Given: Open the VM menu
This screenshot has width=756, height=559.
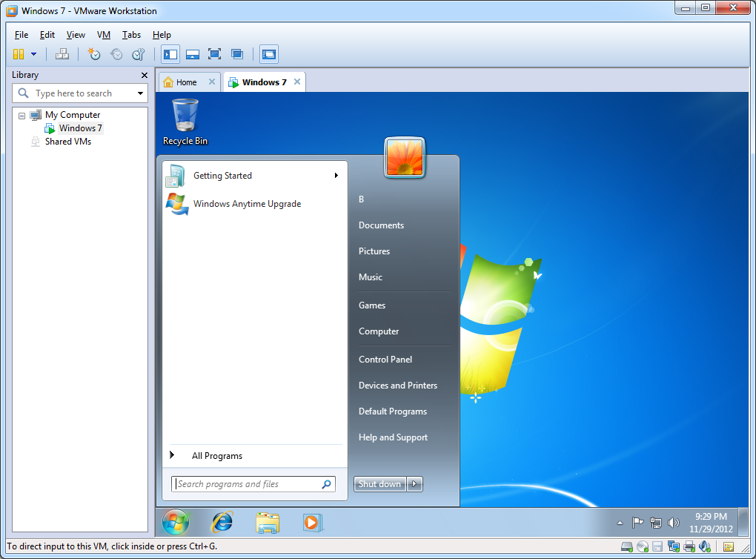Looking at the screenshot, I should [103, 35].
